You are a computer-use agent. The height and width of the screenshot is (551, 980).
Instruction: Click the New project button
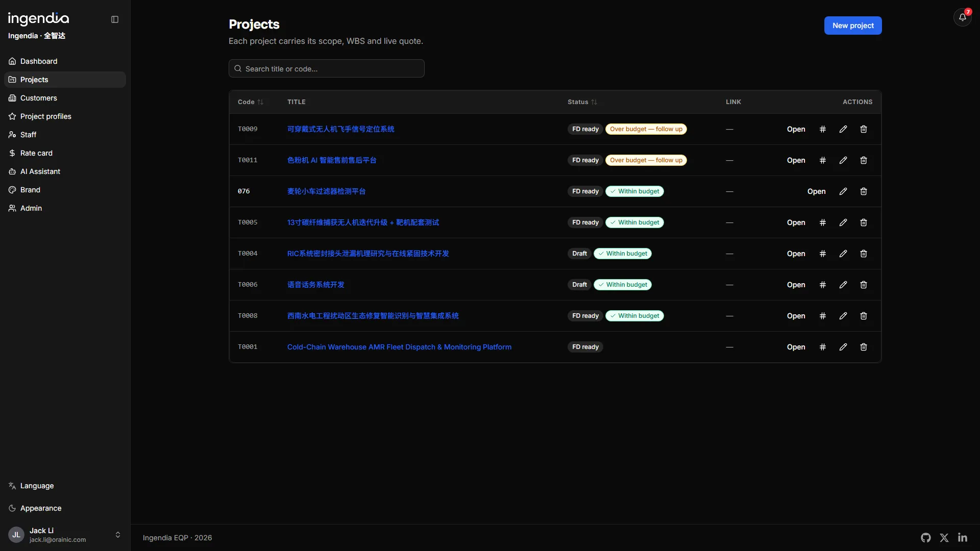(x=852, y=26)
